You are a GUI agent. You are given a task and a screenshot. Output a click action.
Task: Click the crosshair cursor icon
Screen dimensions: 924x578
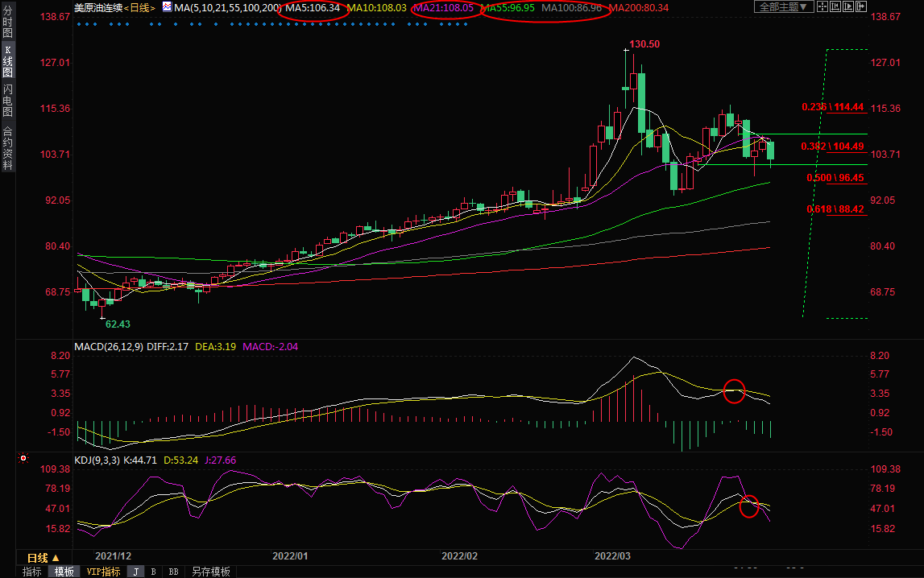822,6
